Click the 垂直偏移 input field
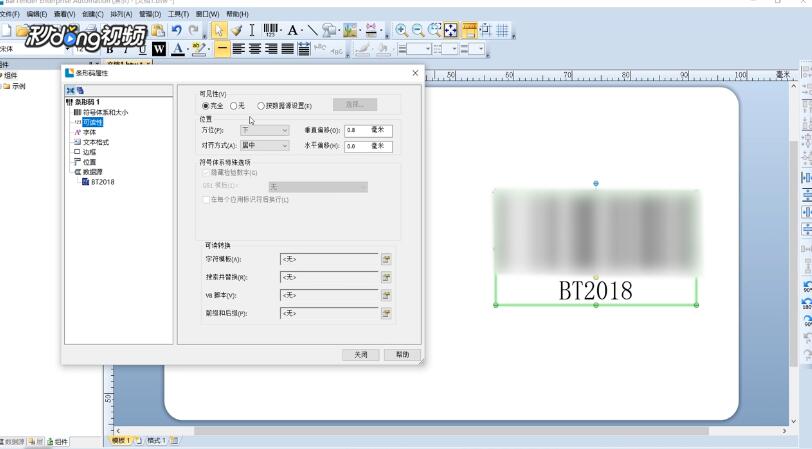 [x=368, y=131]
